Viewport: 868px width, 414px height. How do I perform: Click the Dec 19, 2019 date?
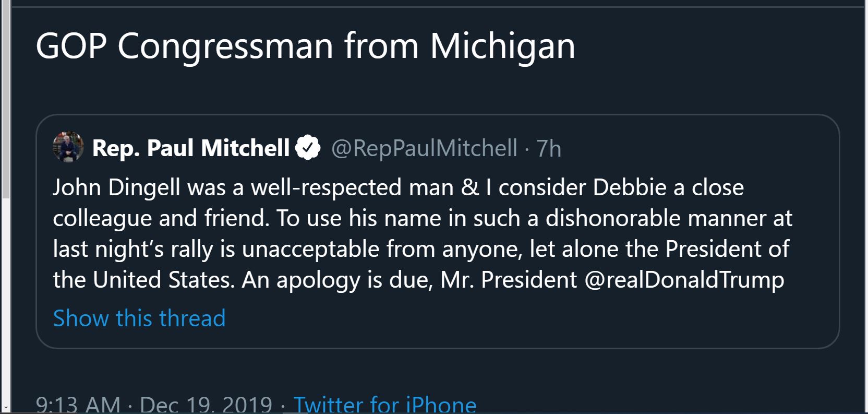206,405
